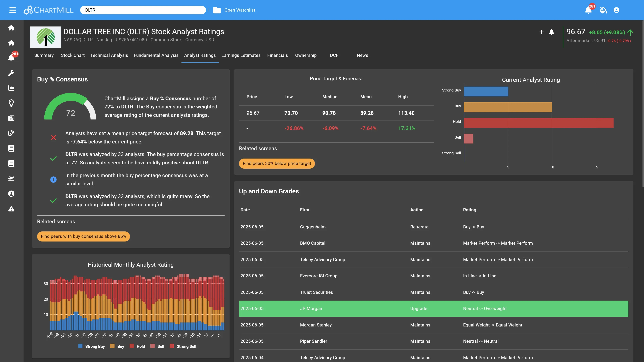The height and width of the screenshot is (362, 644).
Task: Open the area chart icon in the sidebar
Action: tap(11, 88)
